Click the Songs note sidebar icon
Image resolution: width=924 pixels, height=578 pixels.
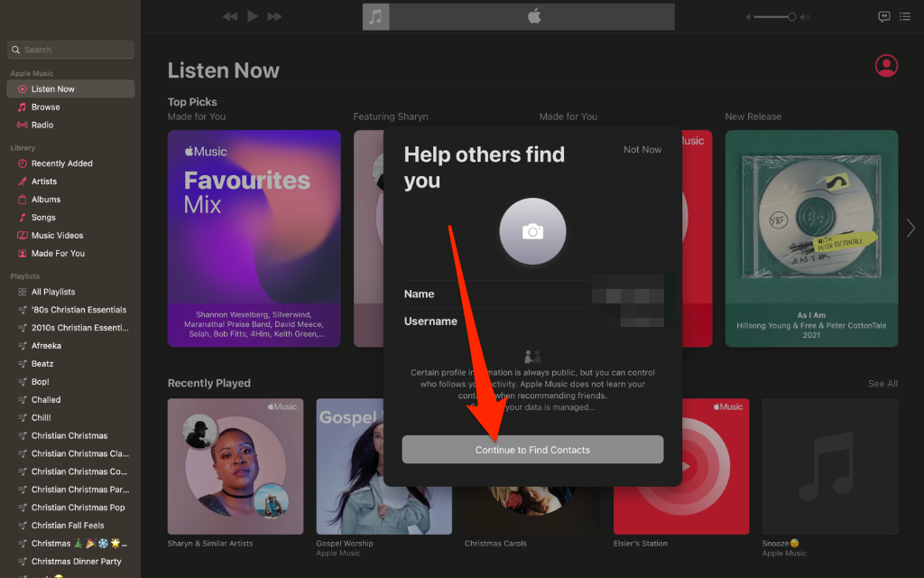coord(23,217)
